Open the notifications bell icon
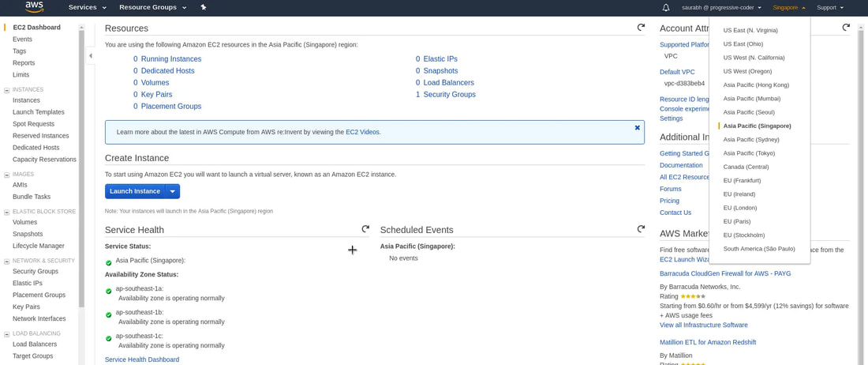Image resolution: width=868 pixels, height=365 pixels. point(666,8)
